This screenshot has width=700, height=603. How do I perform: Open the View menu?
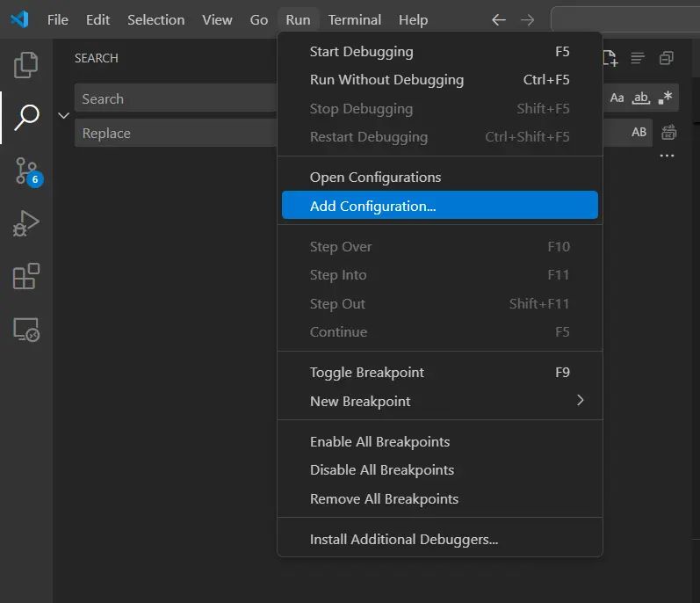click(x=217, y=19)
